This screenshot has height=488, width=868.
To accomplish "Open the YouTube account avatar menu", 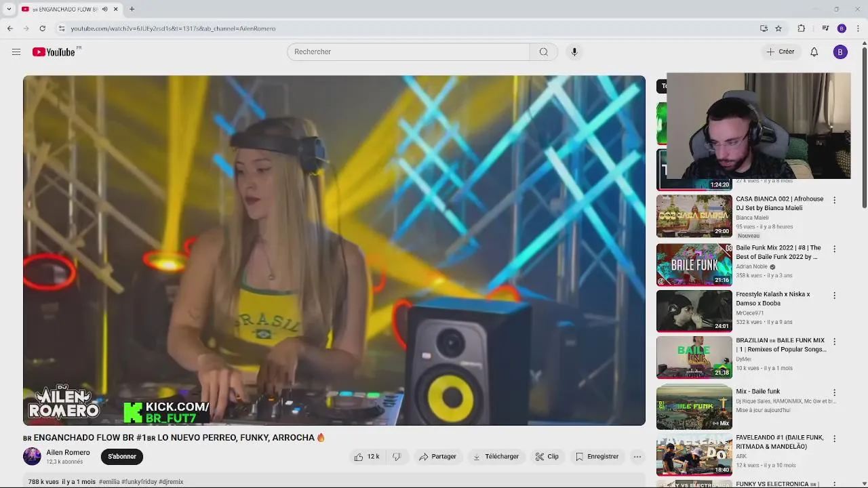I will 840,52.
